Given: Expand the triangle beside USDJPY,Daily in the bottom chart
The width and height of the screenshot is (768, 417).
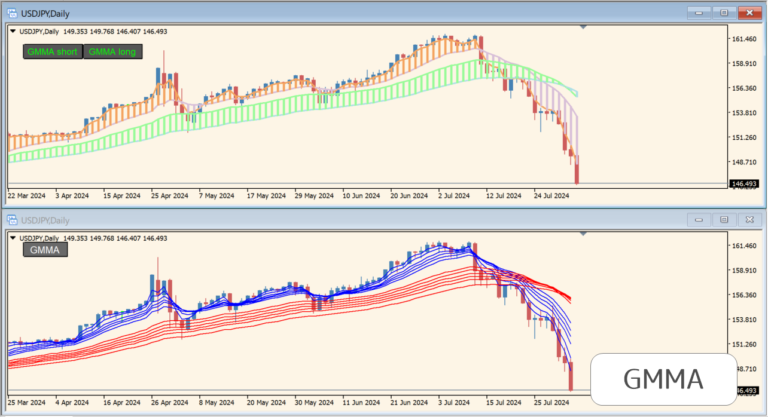Looking at the screenshot, I should click(13, 237).
